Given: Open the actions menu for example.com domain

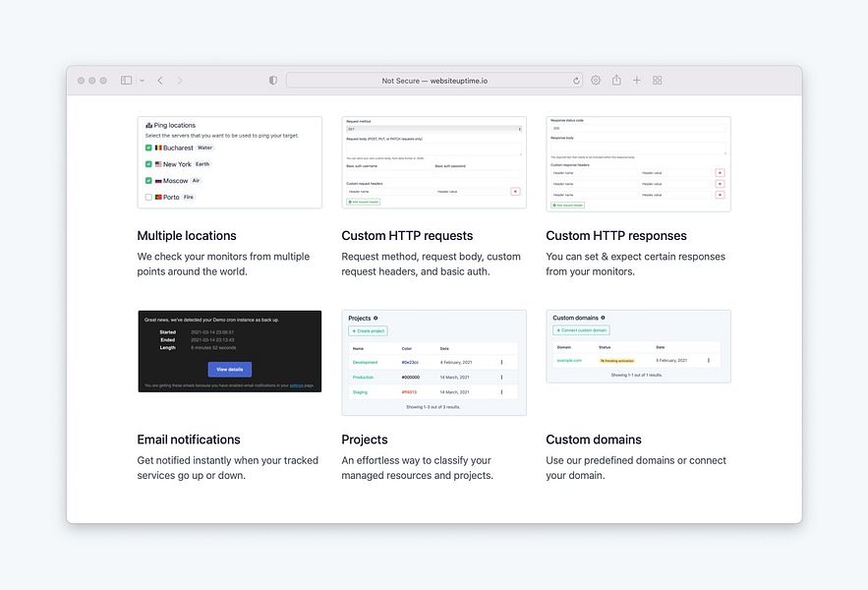Looking at the screenshot, I should tap(710, 361).
